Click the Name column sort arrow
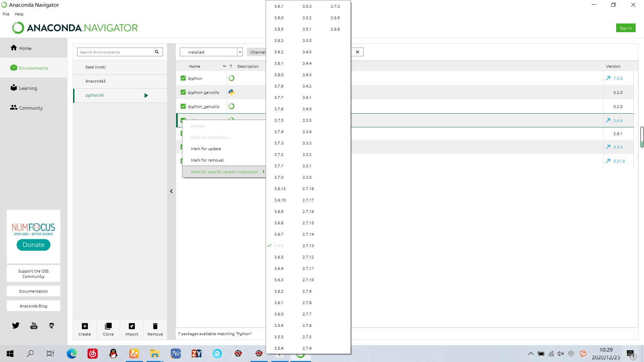The image size is (644, 362). [x=224, y=66]
